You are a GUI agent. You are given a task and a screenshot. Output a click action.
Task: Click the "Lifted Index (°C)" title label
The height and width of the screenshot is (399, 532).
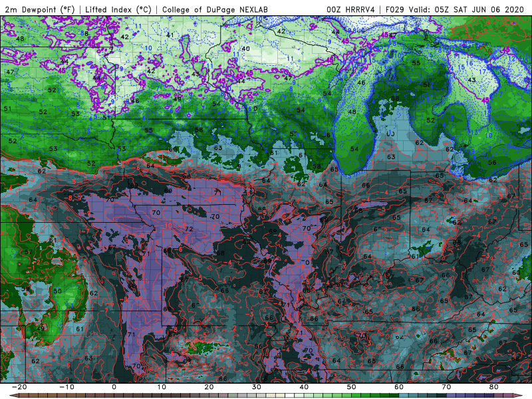pyautogui.click(x=118, y=9)
